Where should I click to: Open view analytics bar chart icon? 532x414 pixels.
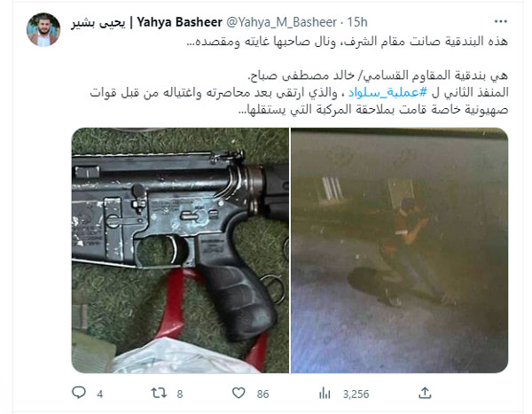click(325, 394)
